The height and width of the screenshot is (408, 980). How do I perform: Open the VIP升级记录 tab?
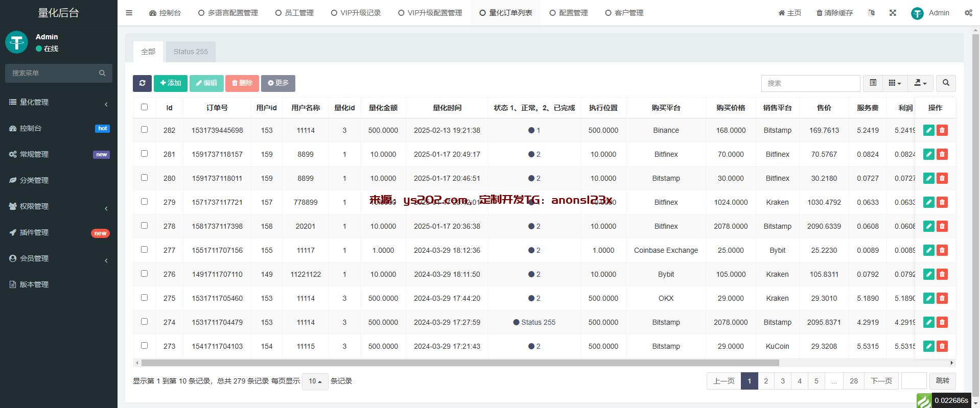point(356,13)
